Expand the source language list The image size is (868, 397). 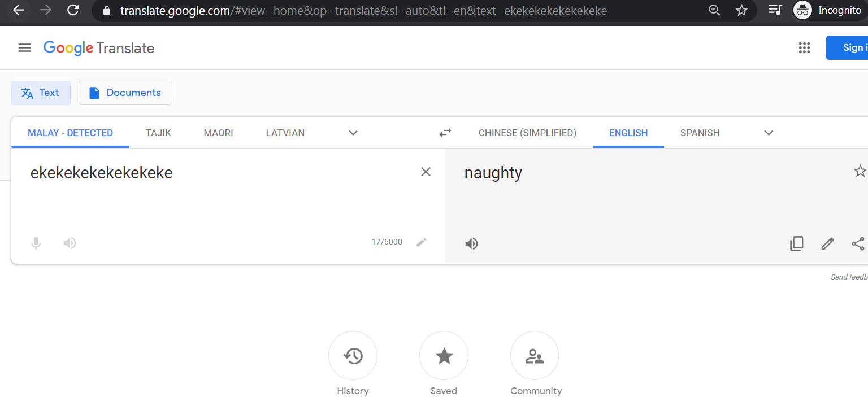coord(353,133)
